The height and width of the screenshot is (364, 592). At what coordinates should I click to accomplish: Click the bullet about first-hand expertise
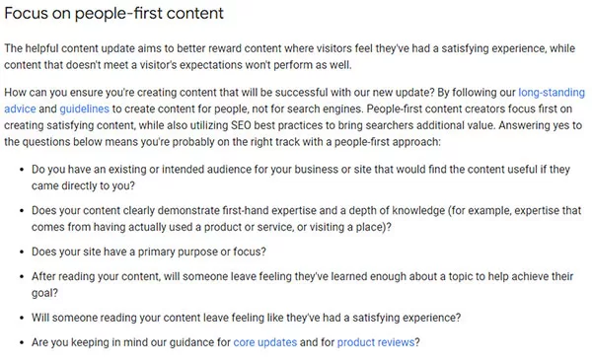pos(306,219)
